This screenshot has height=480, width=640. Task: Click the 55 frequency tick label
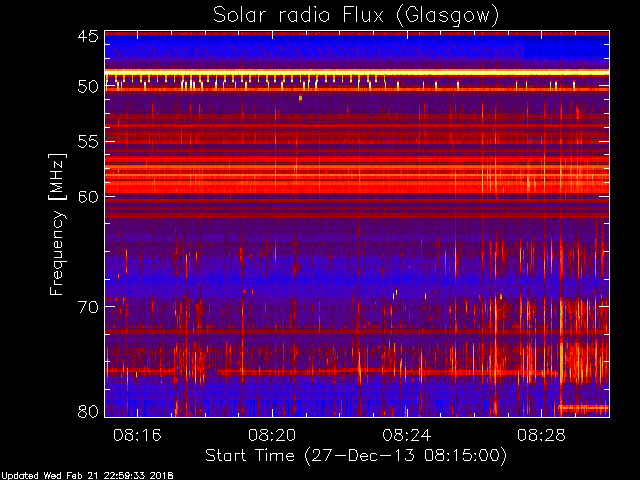[x=88, y=142]
